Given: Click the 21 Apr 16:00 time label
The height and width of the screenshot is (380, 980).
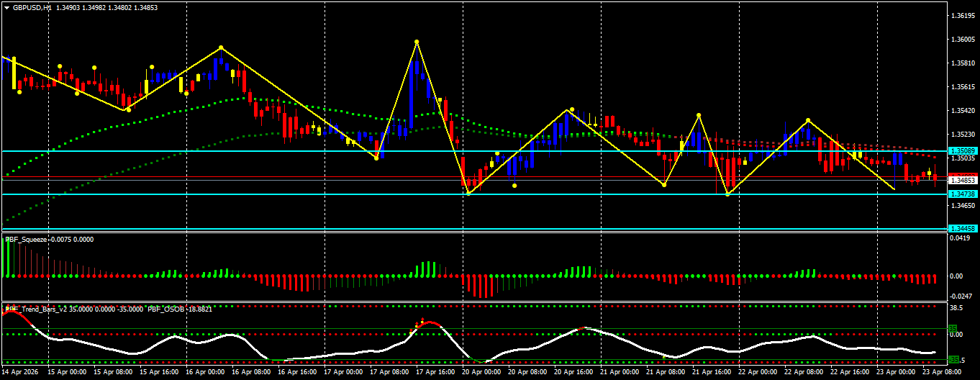Looking at the screenshot, I should click(711, 372).
